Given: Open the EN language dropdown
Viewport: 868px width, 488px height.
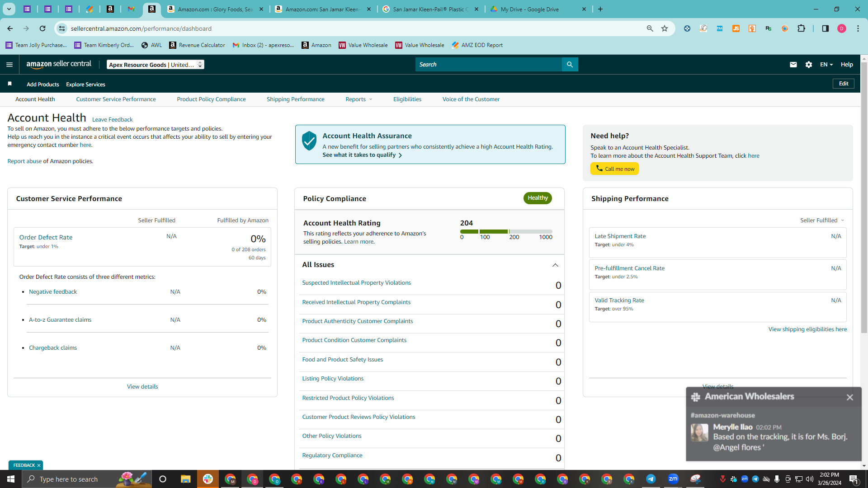Looking at the screenshot, I should coord(826,65).
